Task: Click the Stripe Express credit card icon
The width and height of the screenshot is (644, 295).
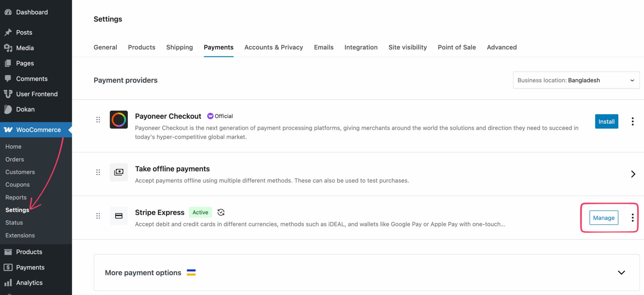Action: point(119,216)
